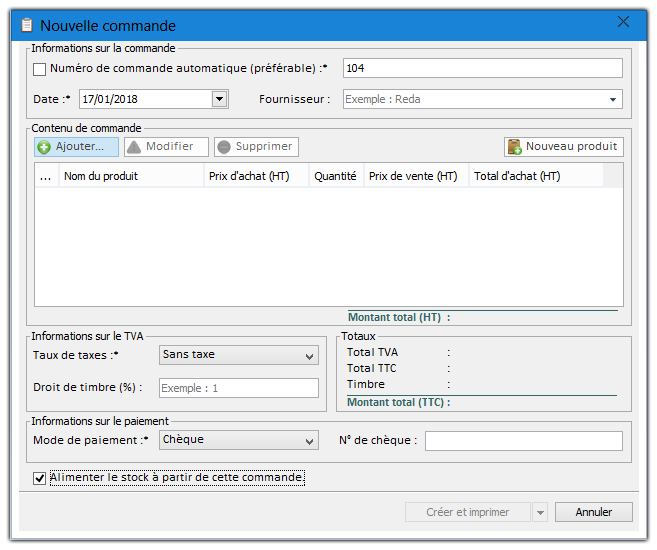Open the Date calendar dropdown
Screen dimensions: 657x550
pos(219,99)
